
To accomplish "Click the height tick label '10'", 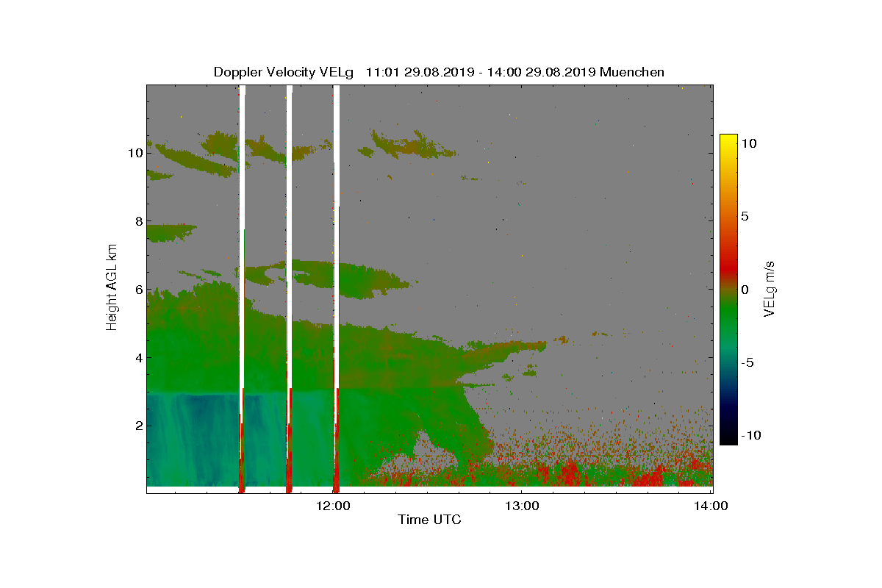I will click(x=134, y=153).
